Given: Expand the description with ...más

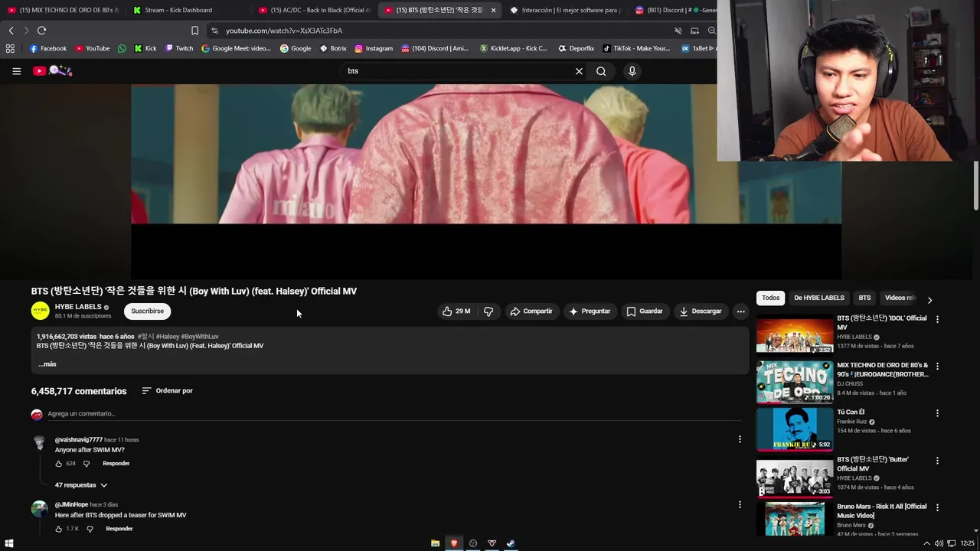Looking at the screenshot, I should (47, 364).
